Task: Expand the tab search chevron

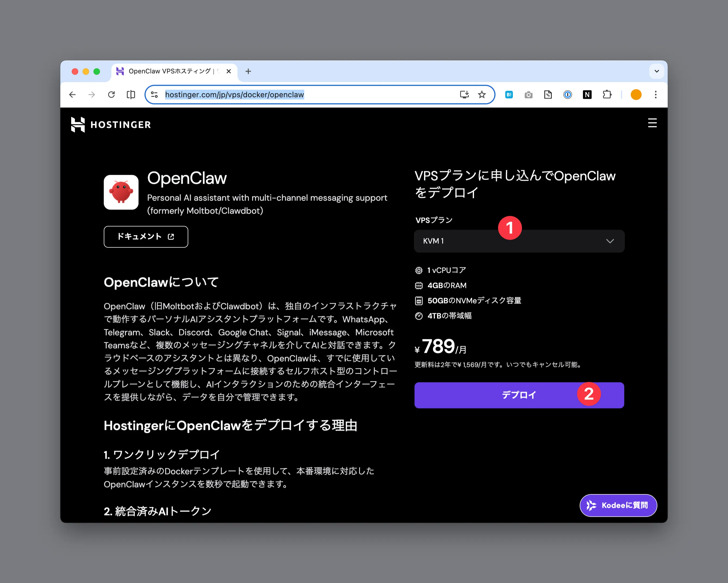Action: tap(656, 71)
